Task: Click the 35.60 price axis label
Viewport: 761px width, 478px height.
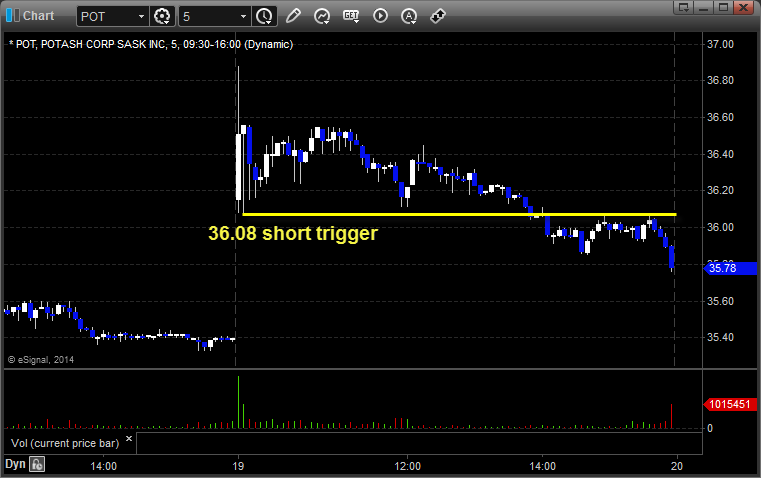Action: (x=720, y=301)
